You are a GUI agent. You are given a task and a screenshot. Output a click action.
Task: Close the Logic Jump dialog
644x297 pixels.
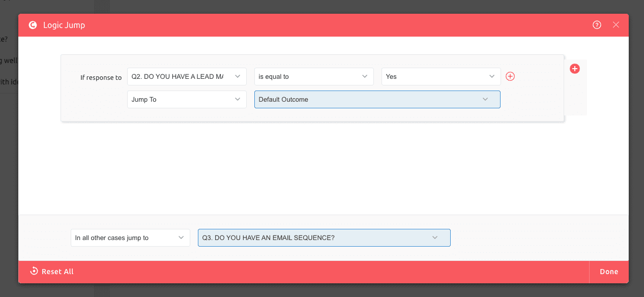point(616,24)
